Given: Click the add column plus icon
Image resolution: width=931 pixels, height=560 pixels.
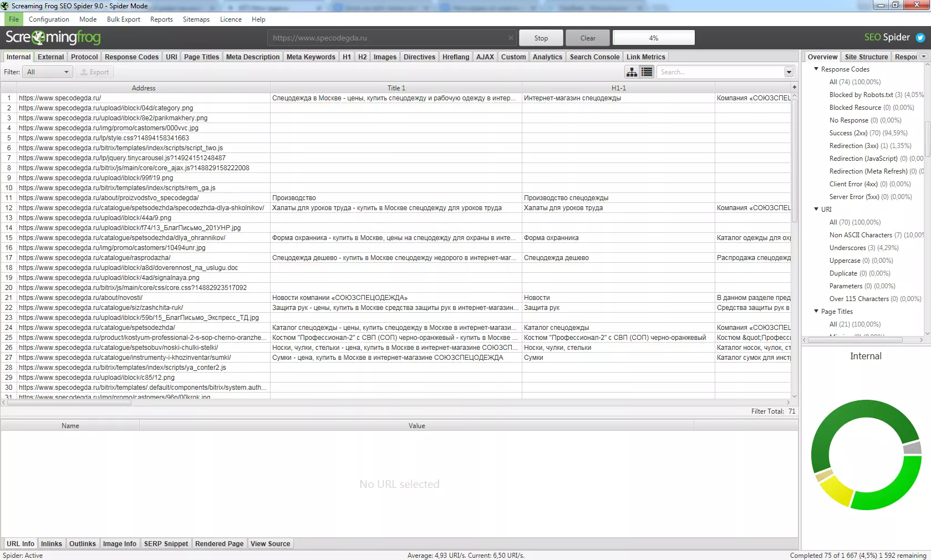Looking at the screenshot, I should (x=794, y=88).
